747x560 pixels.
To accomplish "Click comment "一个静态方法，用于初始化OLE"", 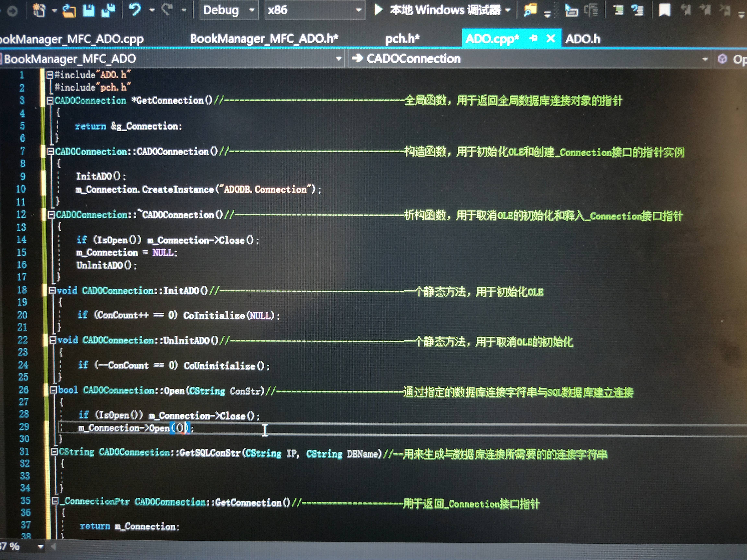I will click(474, 292).
